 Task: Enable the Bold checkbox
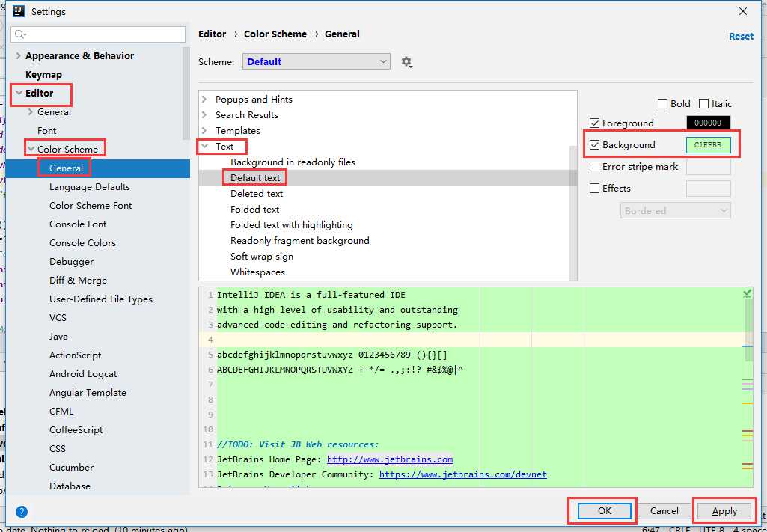point(663,104)
